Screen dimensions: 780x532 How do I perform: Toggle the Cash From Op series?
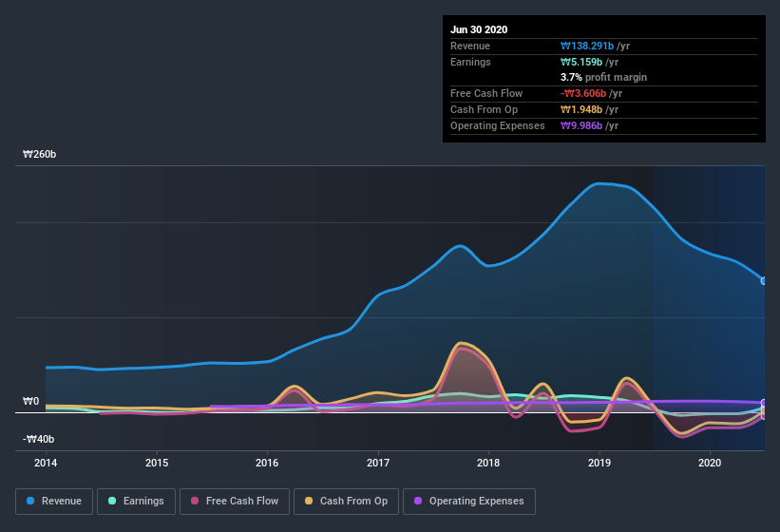click(346, 502)
